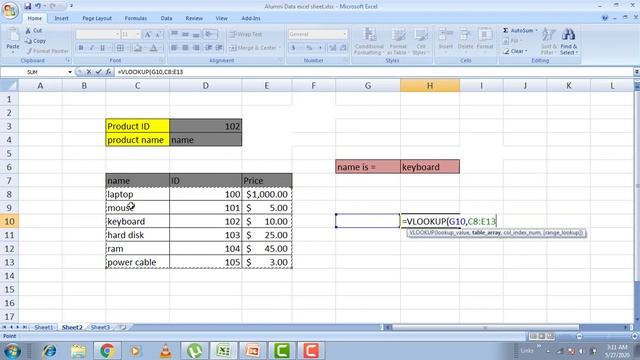Open the Page Layout ribbon tab
The image size is (640, 360).
97,18
